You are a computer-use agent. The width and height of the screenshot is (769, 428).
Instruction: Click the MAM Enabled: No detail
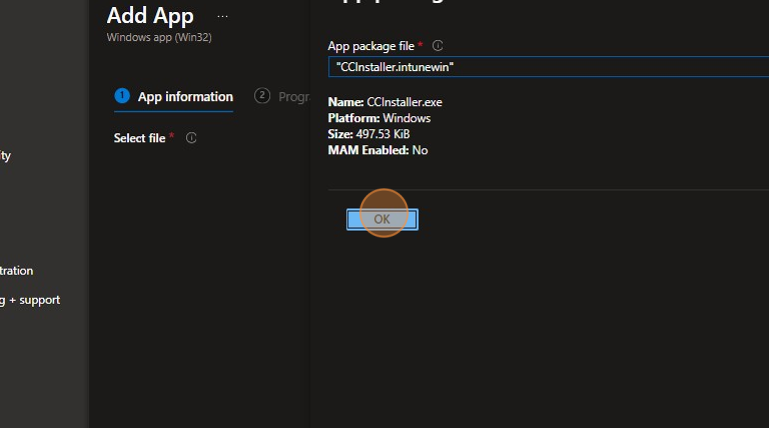[377, 150]
